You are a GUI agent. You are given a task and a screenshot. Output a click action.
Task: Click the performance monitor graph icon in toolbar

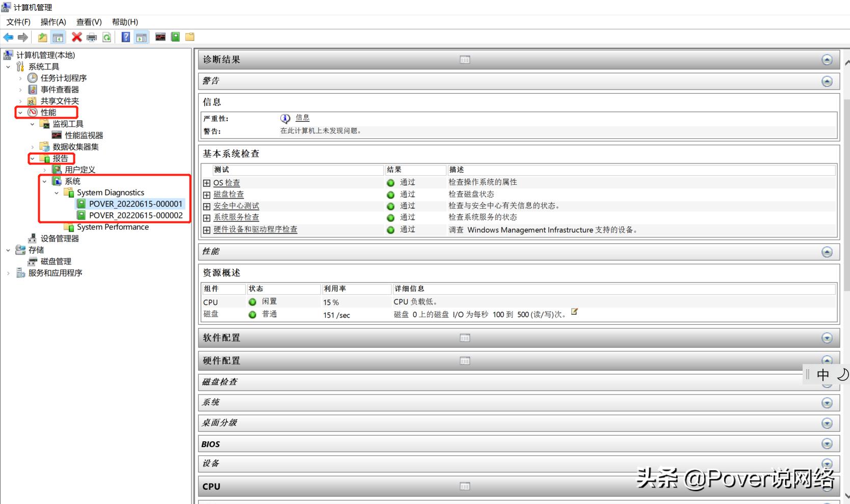(160, 37)
